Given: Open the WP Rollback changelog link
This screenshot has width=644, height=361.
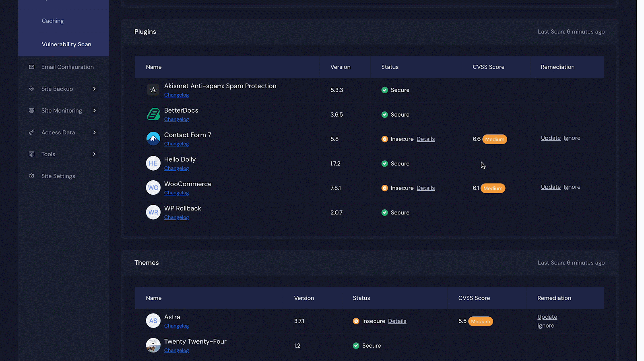Looking at the screenshot, I should 176,217.
